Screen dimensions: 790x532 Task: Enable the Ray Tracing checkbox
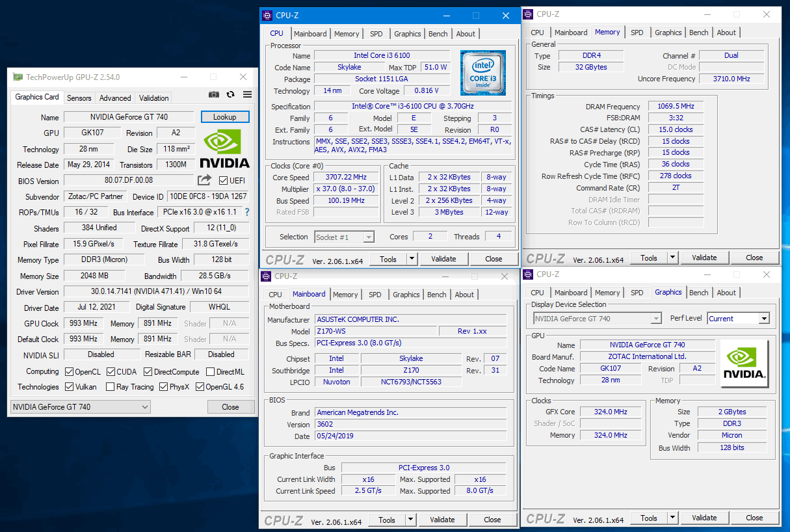point(111,387)
